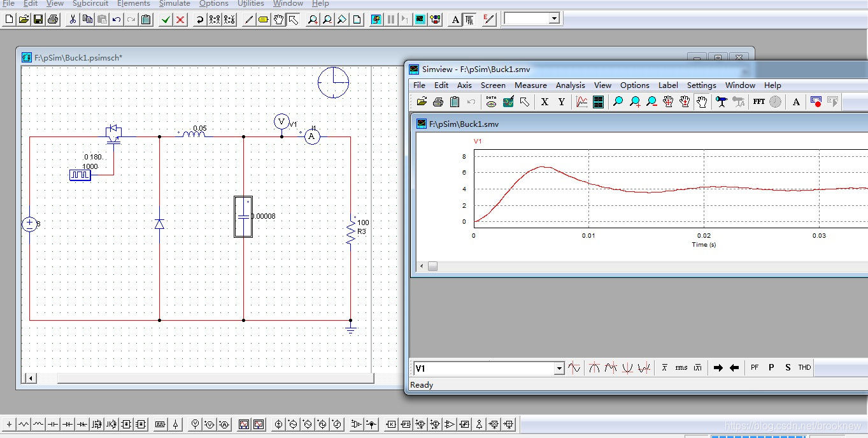Click the Rotate element icon in PSIM toolbar
Image resolution: width=868 pixels, height=438 pixels.
(x=200, y=19)
